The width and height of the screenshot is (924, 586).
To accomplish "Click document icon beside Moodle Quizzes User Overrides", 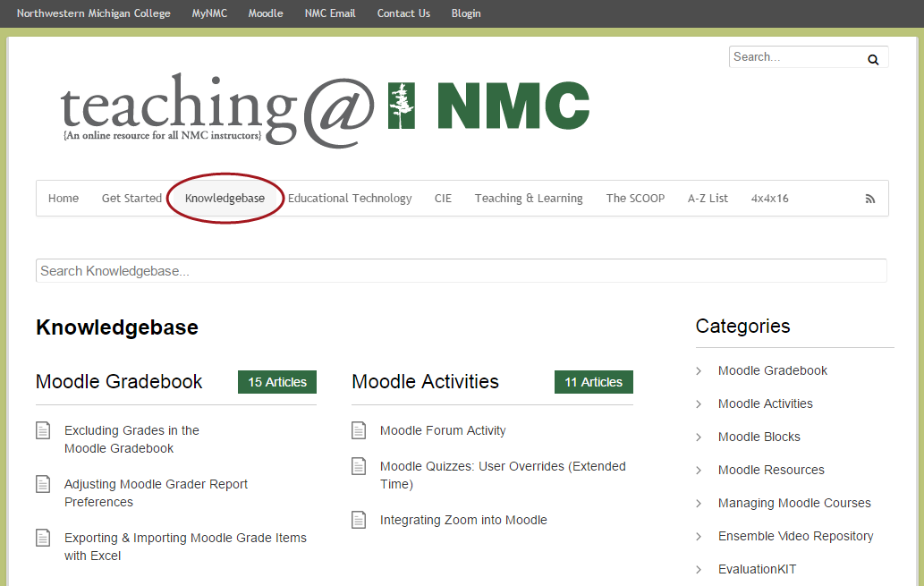I will 359,466.
